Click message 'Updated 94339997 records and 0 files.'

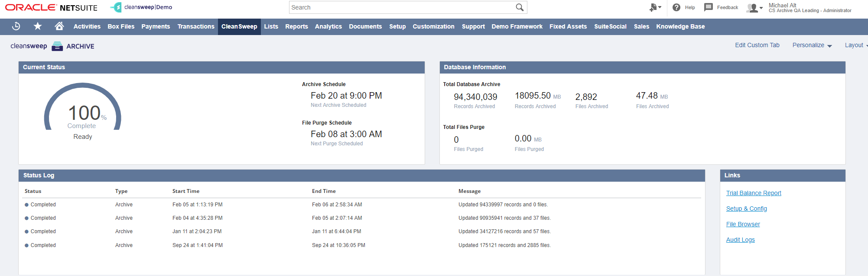[x=503, y=205]
